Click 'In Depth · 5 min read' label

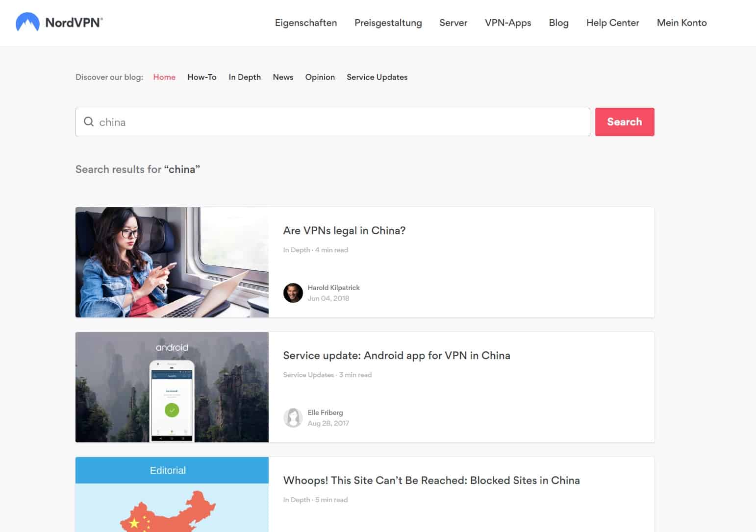pos(315,500)
